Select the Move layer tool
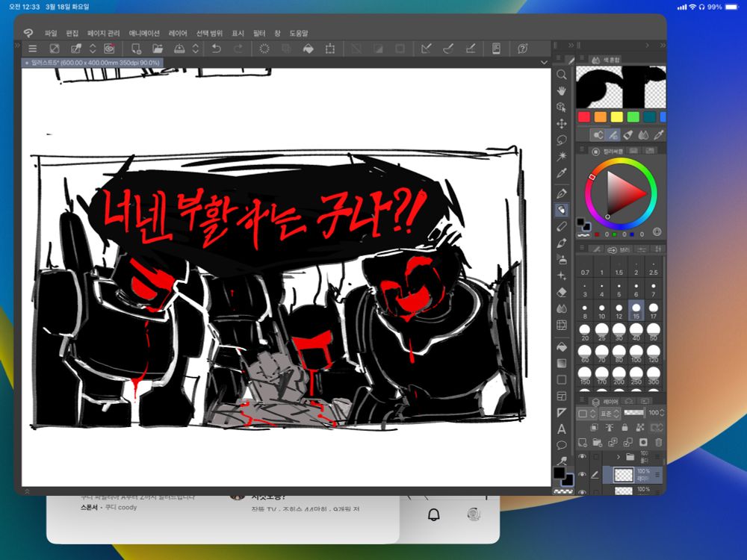Image resolution: width=747 pixels, height=560 pixels. 562,124
